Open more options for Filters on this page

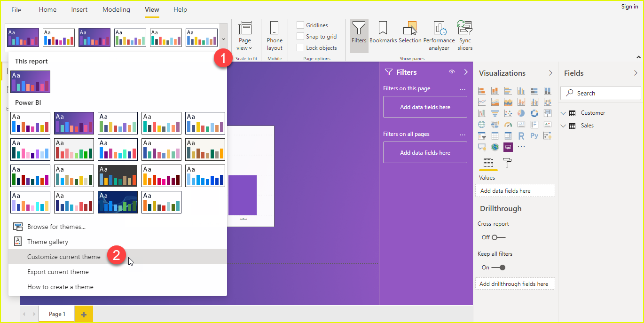[x=463, y=89]
